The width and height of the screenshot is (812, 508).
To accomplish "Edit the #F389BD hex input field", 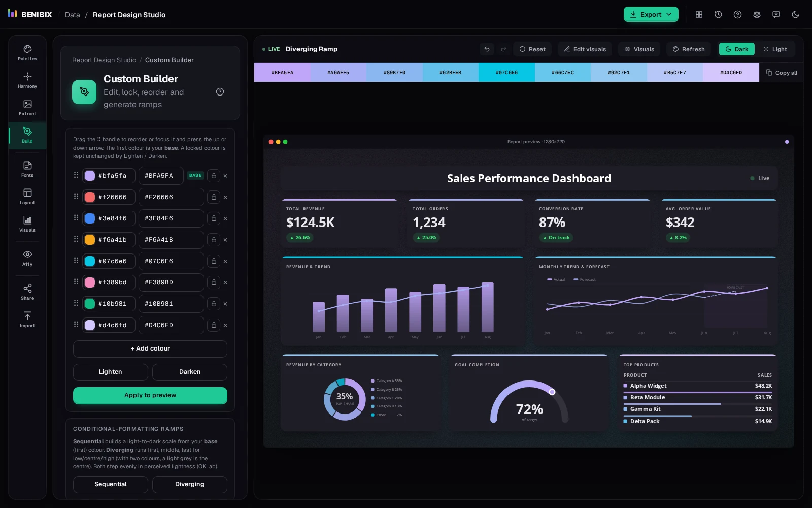I will (171, 282).
